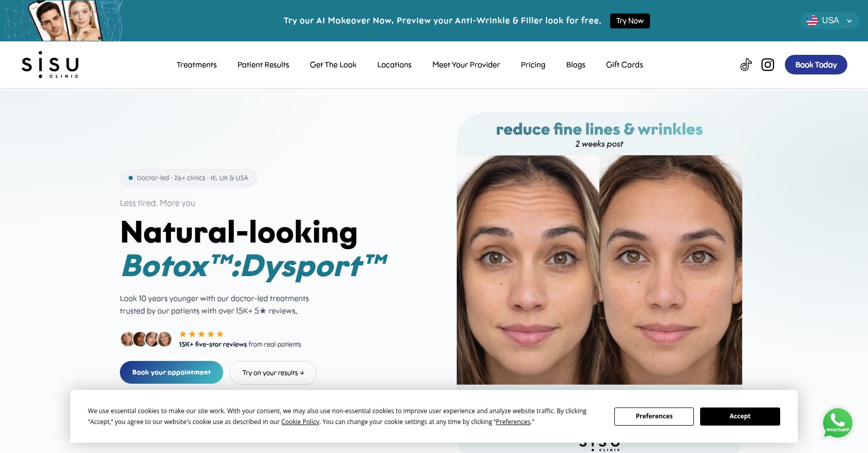Click the Book Today button
The image size is (868, 453).
click(x=816, y=65)
